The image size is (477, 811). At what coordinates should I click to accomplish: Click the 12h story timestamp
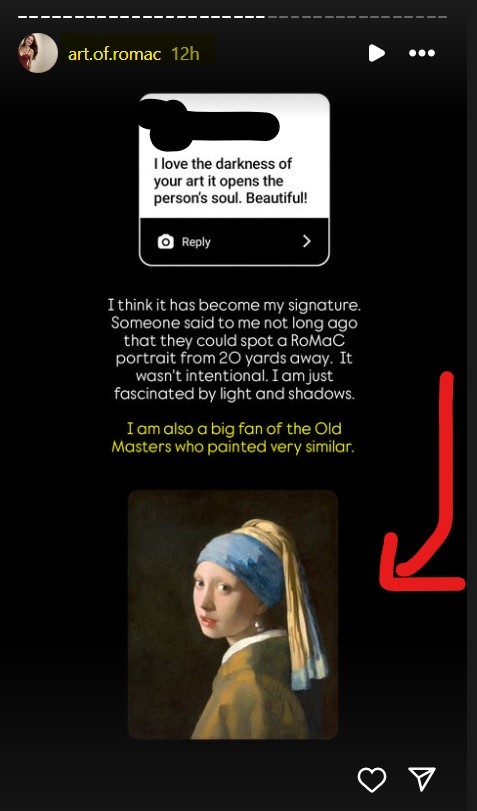[x=185, y=54]
